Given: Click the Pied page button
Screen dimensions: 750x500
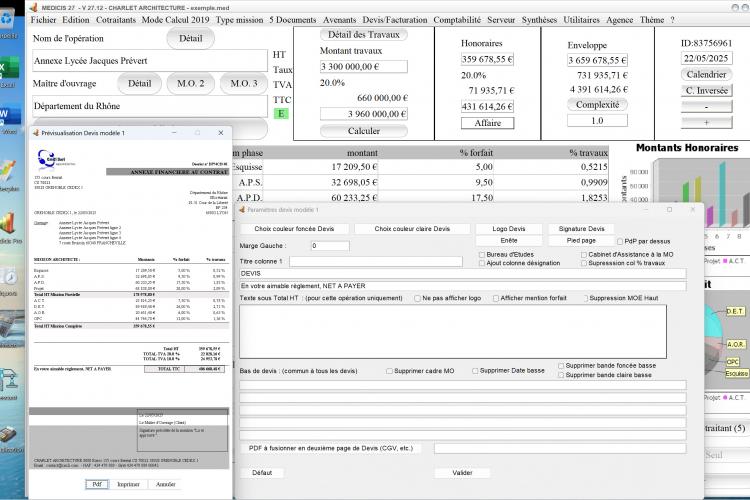Looking at the screenshot, I should (582, 241).
